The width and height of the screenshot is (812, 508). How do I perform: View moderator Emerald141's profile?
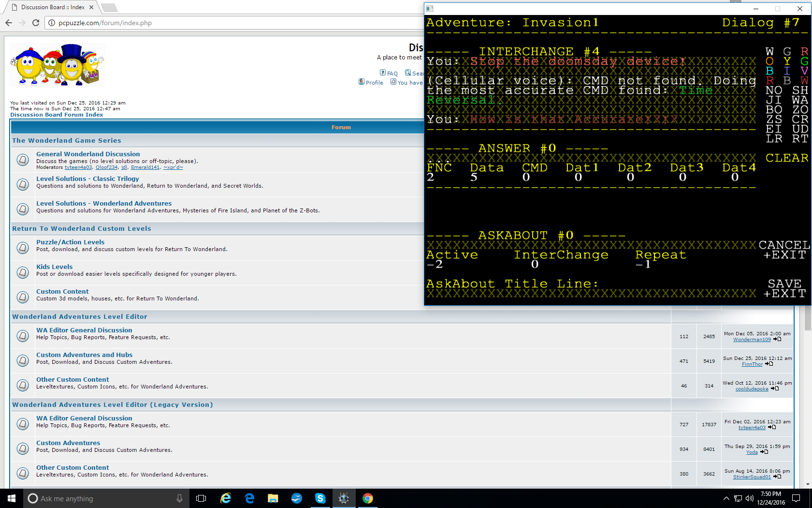point(145,167)
